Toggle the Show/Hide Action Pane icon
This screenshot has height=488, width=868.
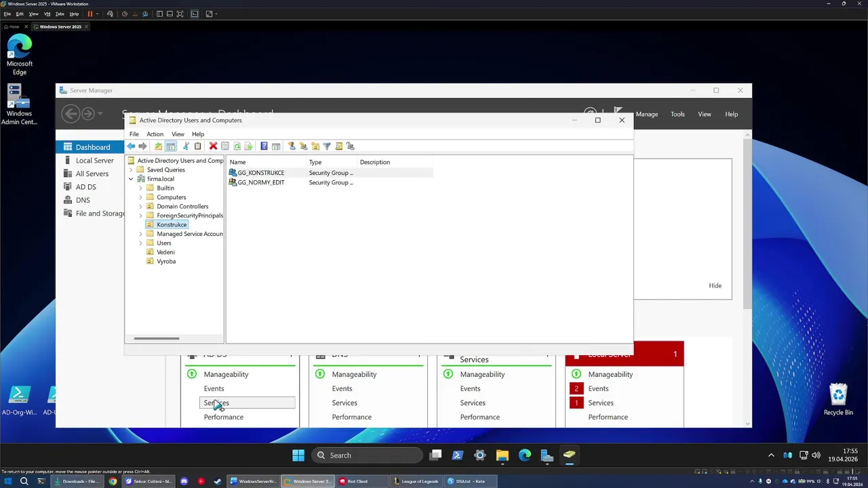[x=276, y=146]
